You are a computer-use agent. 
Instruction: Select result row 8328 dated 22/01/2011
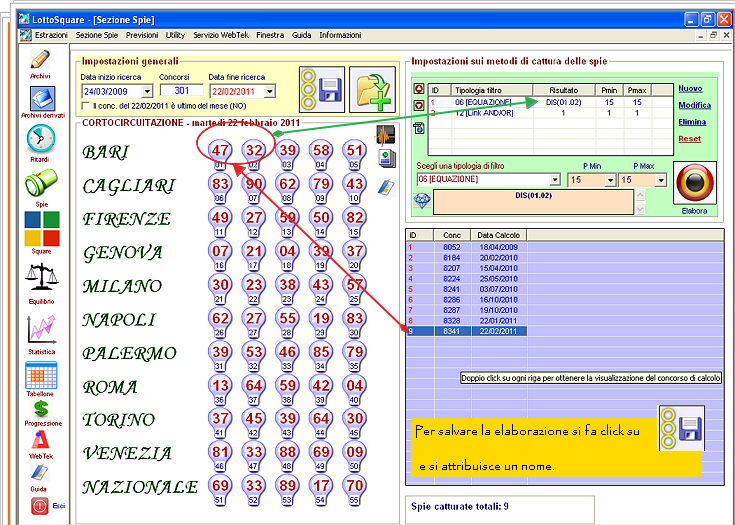466,321
